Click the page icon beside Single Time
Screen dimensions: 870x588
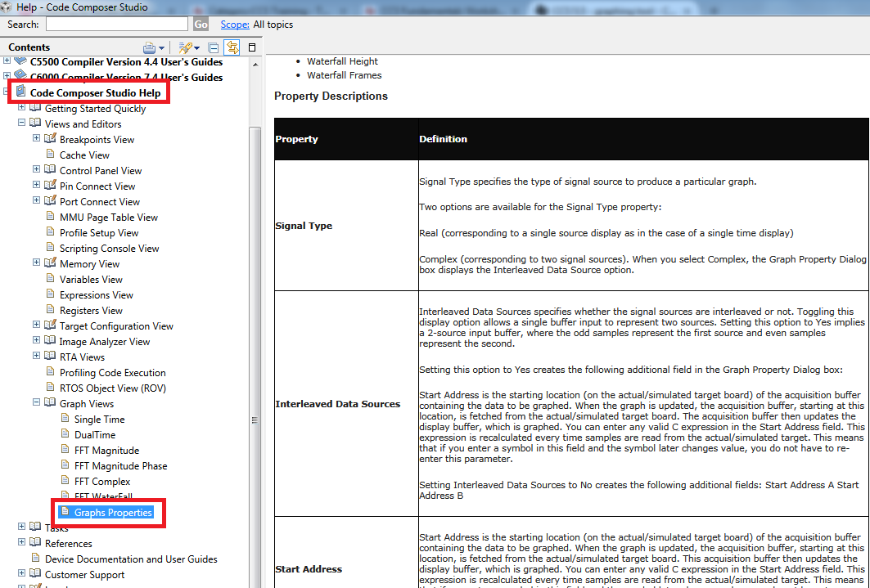click(x=65, y=418)
